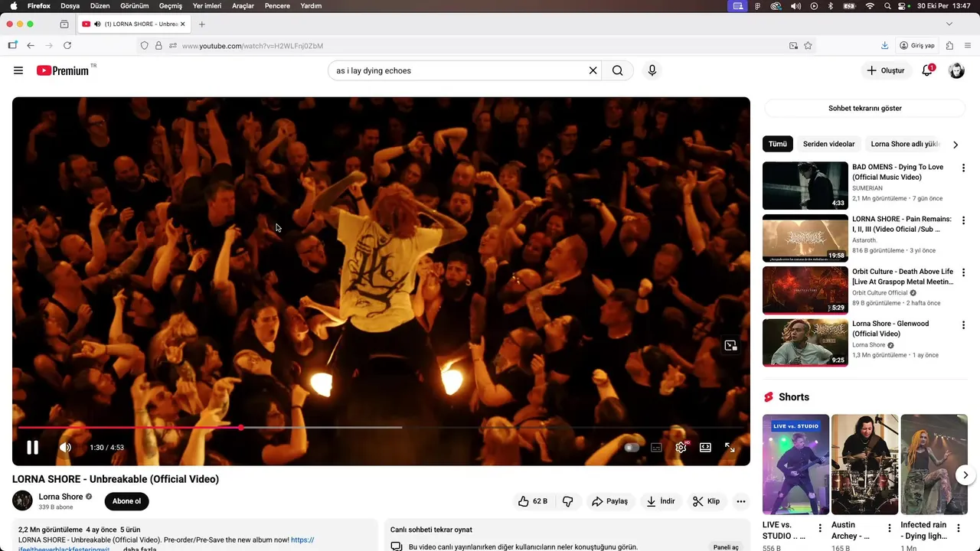Open more actions three-dot menu under video
980x551 pixels.
coord(740,501)
